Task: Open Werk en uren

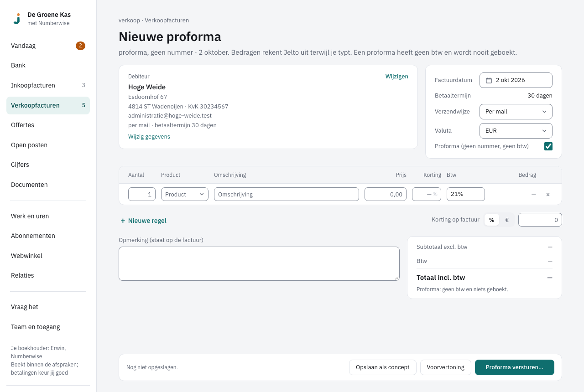Action: (48, 216)
